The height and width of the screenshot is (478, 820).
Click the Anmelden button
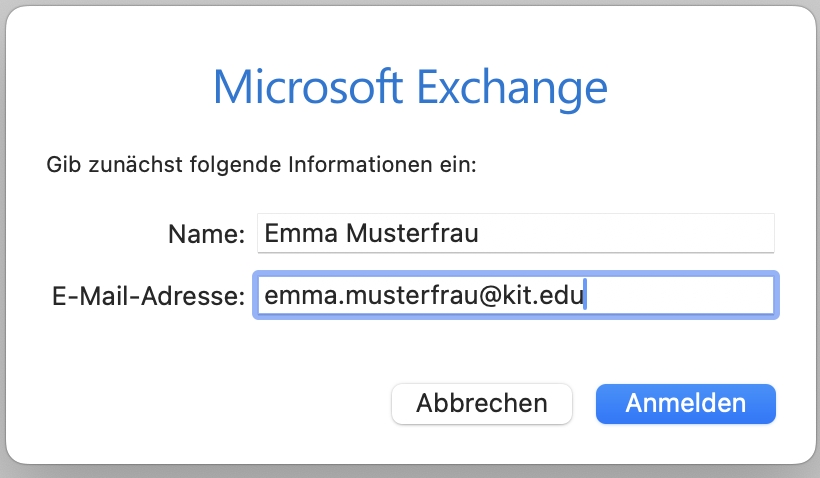tap(685, 403)
